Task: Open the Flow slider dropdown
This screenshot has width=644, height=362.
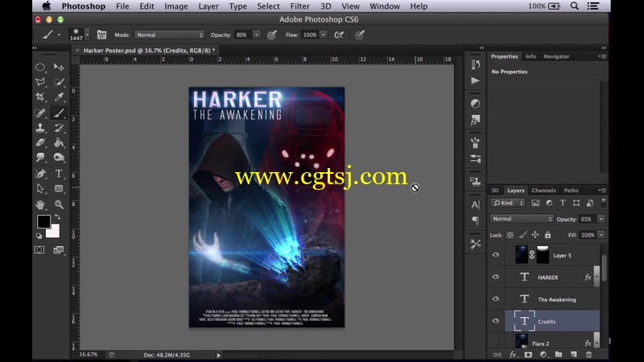Action: [x=324, y=35]
